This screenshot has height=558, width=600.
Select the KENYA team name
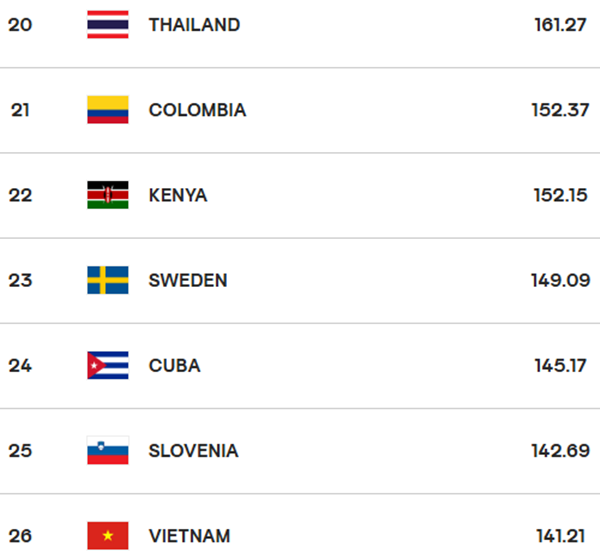coord(178,195)
